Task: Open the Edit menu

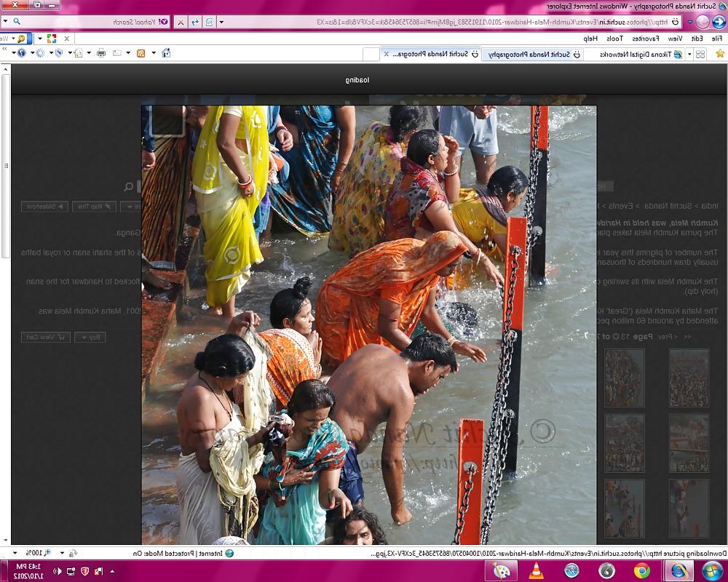Action: point(697,39)
